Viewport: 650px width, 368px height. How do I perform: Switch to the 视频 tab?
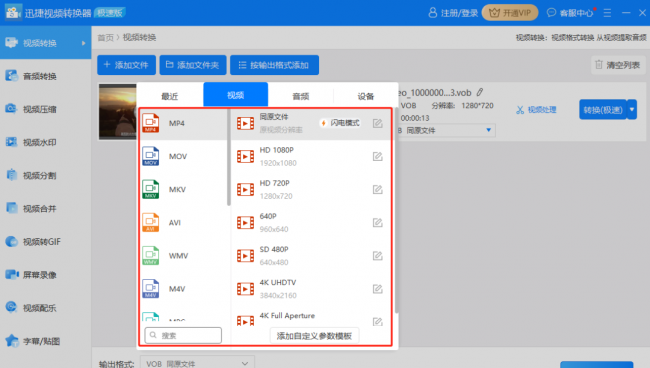pos(235,95)
